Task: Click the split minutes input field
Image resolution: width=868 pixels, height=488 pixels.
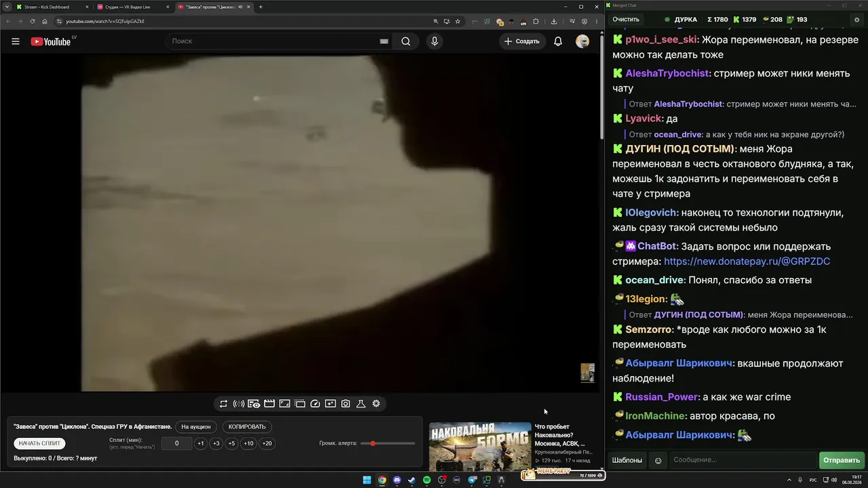Action: click(x=177, y=443)
